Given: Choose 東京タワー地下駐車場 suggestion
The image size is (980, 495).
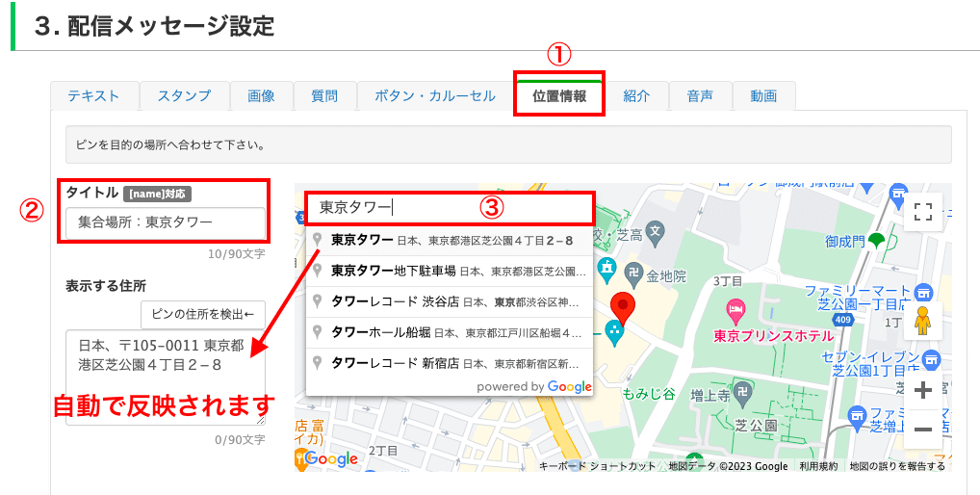Looking at the screenshot, I should [x=450, y=272].
